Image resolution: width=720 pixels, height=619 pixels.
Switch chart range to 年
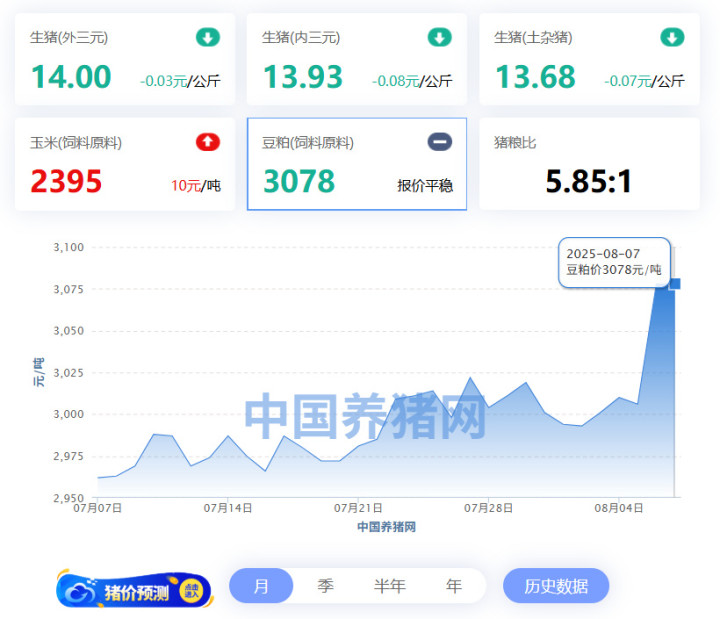tap(454, 586)
